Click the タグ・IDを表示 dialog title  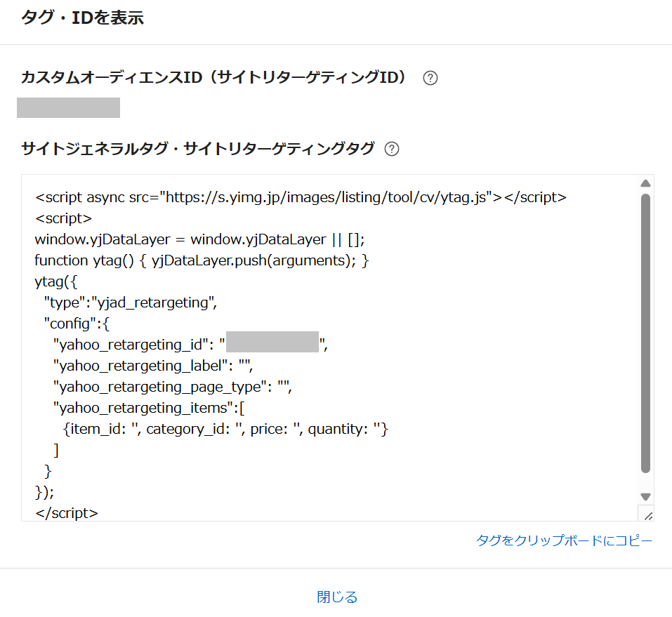82,18
